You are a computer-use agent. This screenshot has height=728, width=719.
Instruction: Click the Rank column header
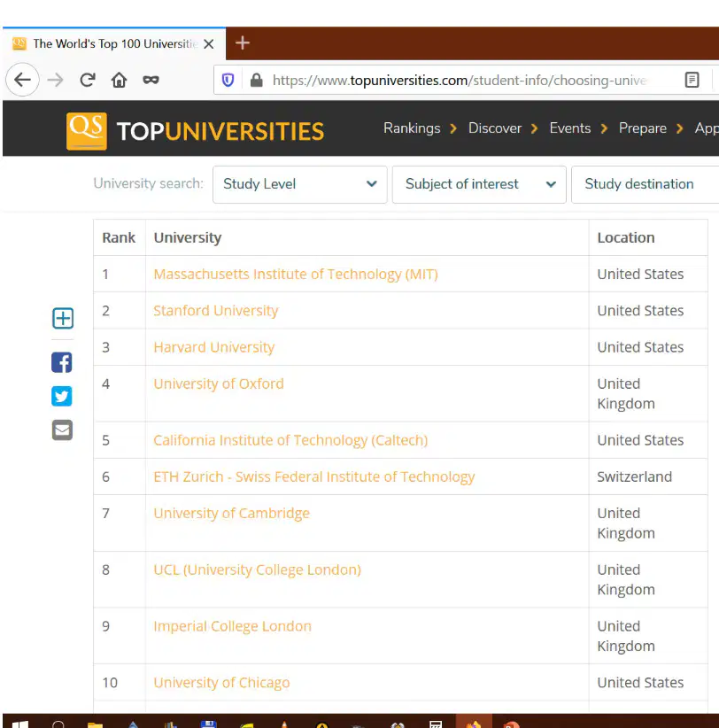tap(119, 237)
